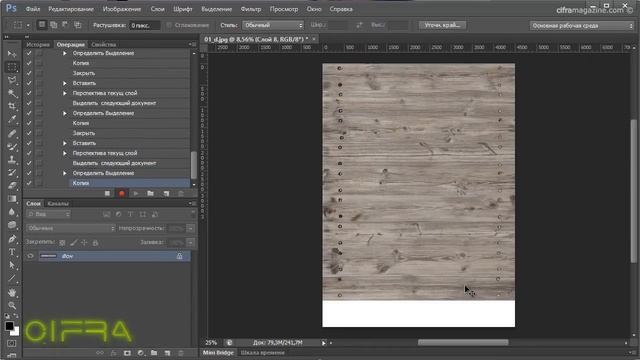Screen dimensions: 640x360
Task: Click the Stop action button in Операции panel
Action: (107, 193)
